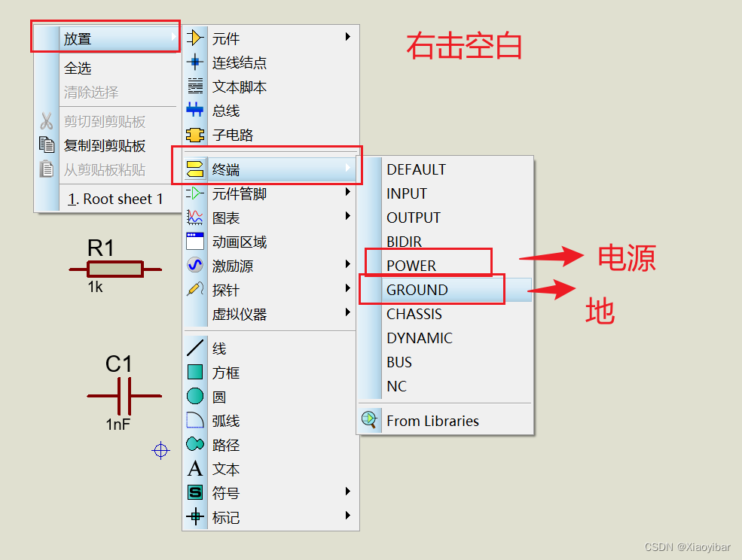The width and height of the screenshot is (742, 560).
Task: Expand the 终端 submenu arrow
Action: [x=348, y=167]
